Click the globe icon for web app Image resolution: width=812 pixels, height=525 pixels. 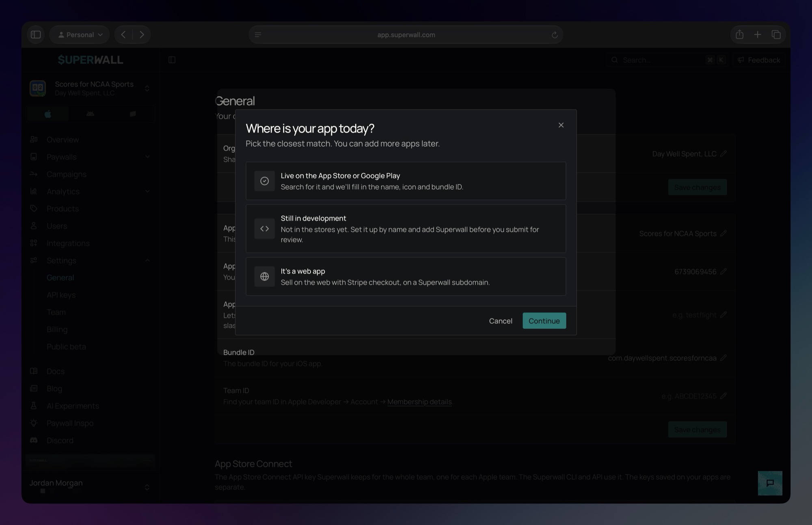point(264,276)
